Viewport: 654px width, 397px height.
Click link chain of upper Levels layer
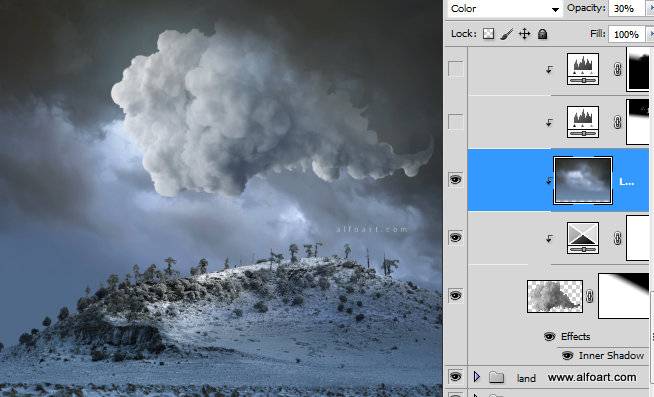(618, 69)
